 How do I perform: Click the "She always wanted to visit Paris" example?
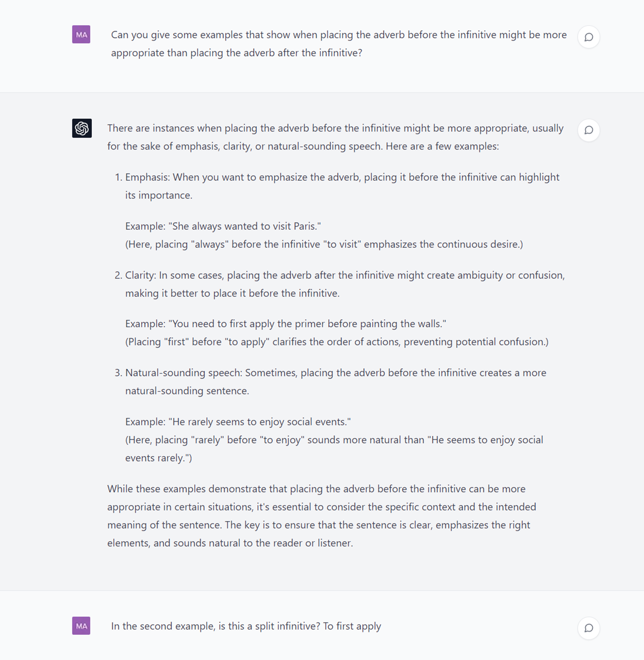coord(223,226)
